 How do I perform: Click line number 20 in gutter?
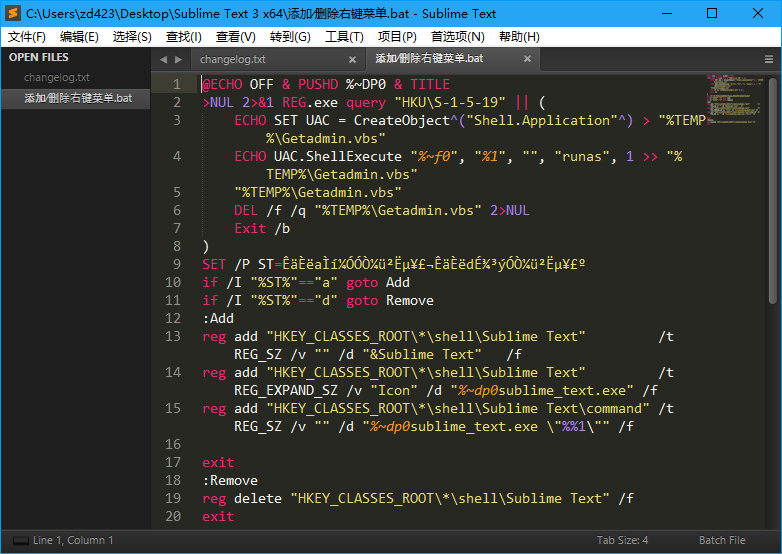coord(173,516)
